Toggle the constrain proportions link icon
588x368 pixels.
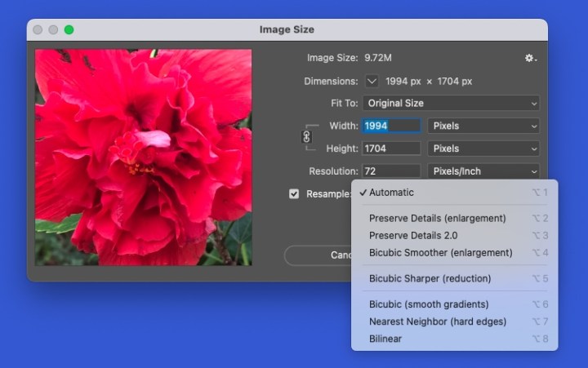tap(307, 137)
